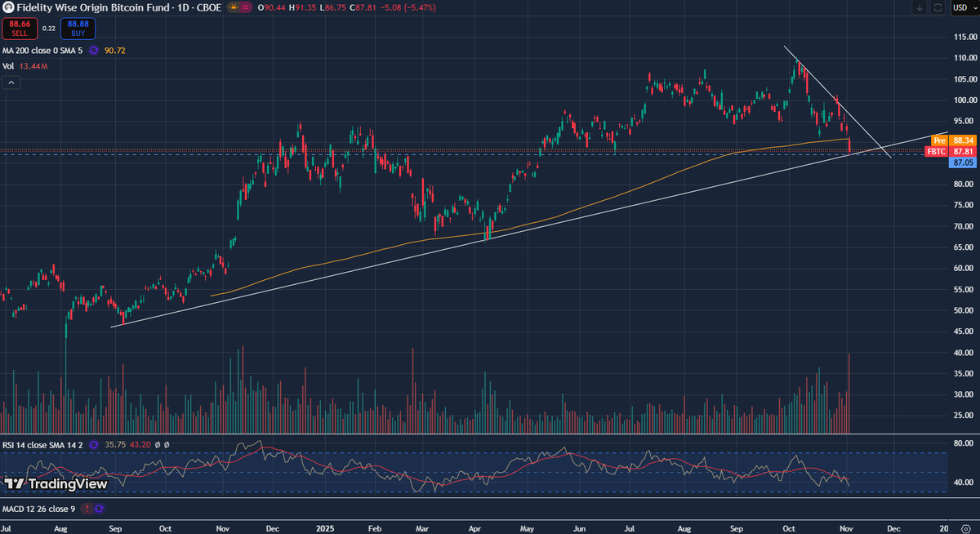Click the MA 200 indicator refresh icon
This screenshot has height=534, width=980.
tap(95, 51)
